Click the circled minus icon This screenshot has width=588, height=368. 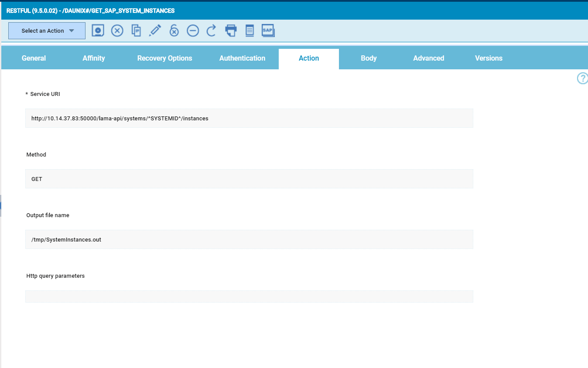click(x=193, y=31)
